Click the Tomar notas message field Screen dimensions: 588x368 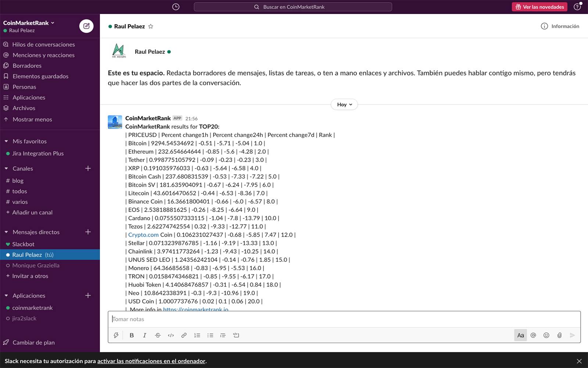344,319
